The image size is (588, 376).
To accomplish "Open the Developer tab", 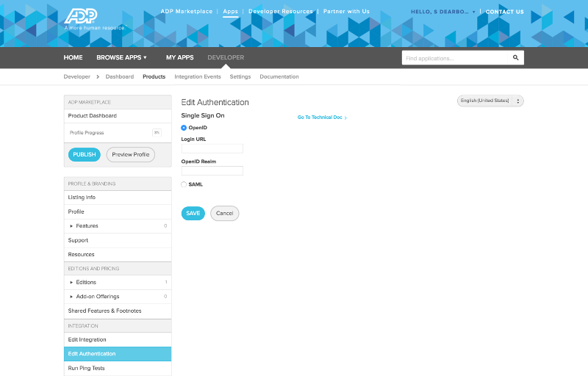I will click(x=226, y=57).
